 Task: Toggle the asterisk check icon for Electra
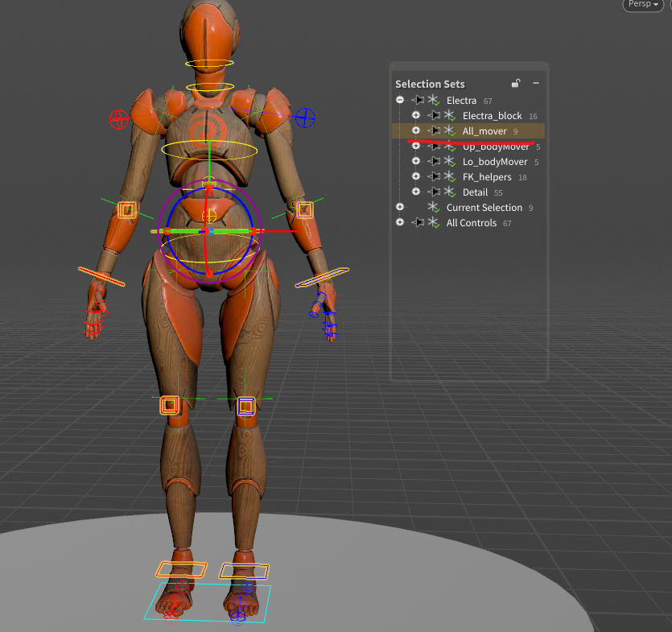434,101
